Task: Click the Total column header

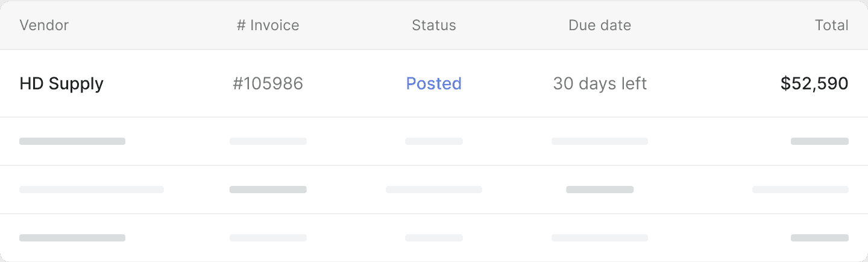Action: 831,25
